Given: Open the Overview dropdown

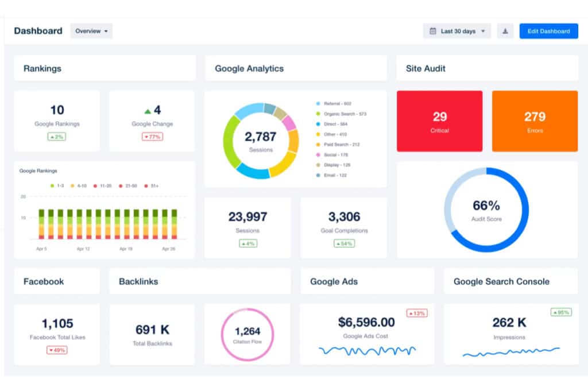Looking at the screenshot, I should 91,31.
